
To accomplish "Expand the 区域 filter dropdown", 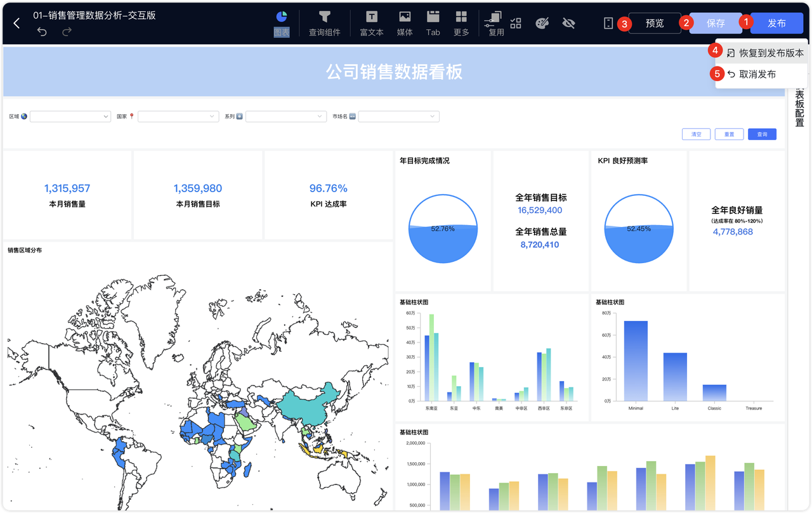I will click(x=70, y=117).
